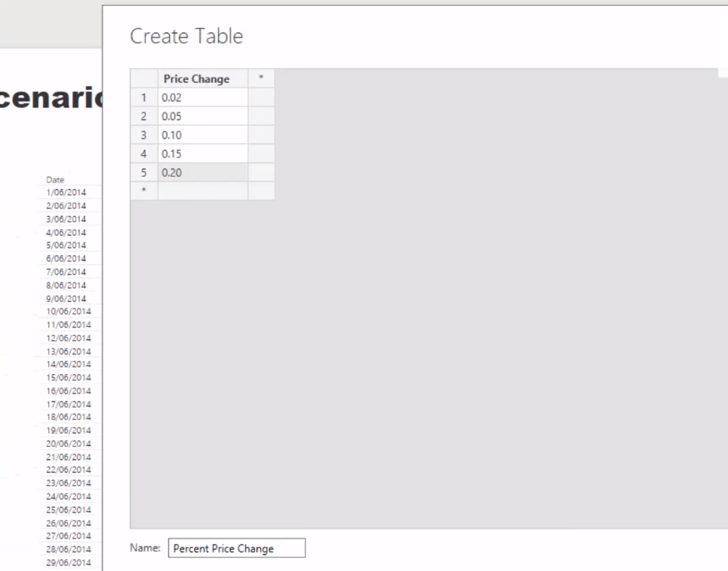Select row header number 2
The height and width of the screenshot is (571, 728).
click(144, 116)
